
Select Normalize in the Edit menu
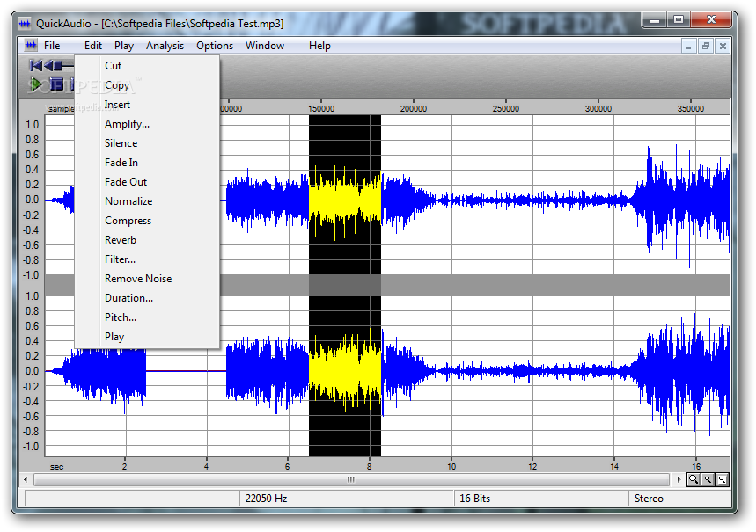coord(147,201)
